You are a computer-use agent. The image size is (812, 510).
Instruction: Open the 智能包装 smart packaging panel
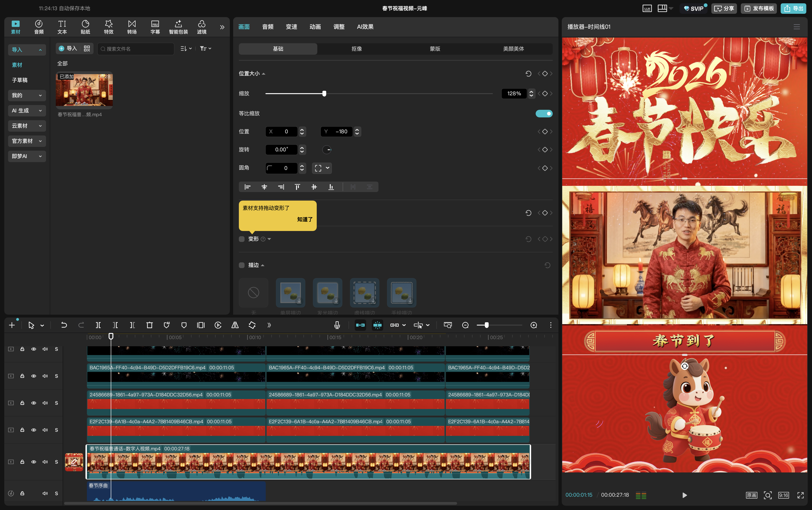pyautogui.click(x=178, y=27)
